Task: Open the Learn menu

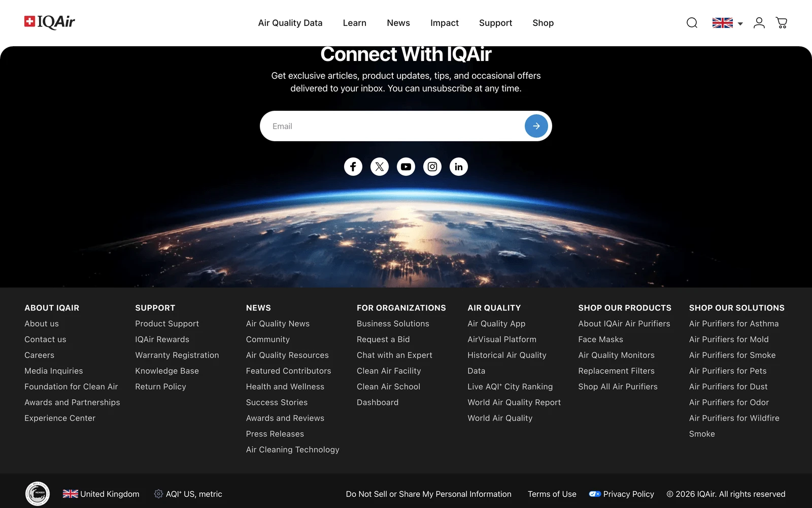Action: [355, 23]
